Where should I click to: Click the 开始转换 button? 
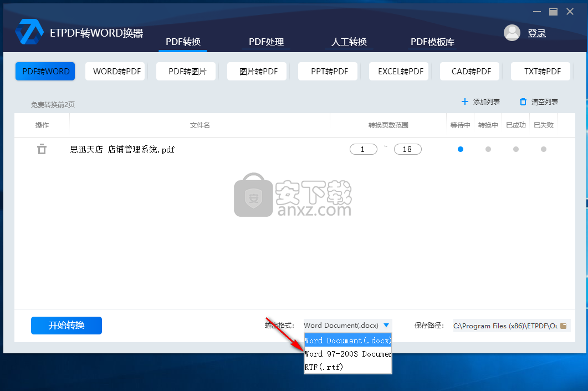(x=67, y=326)
